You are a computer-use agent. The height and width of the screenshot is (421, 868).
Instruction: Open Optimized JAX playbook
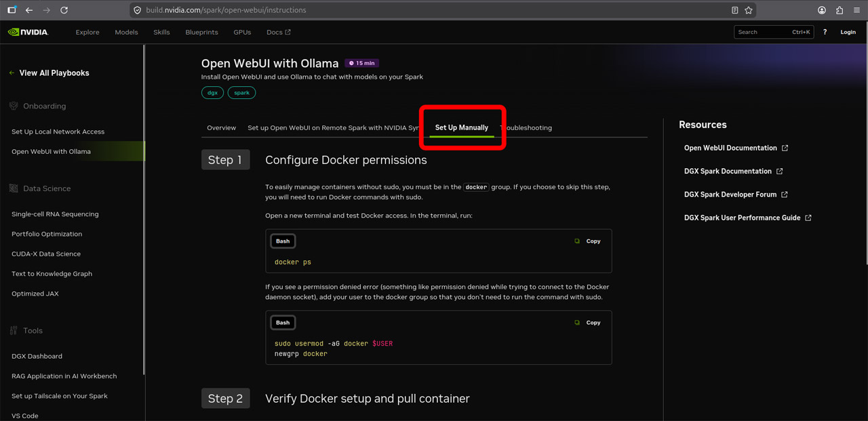[x=35, y=294]
